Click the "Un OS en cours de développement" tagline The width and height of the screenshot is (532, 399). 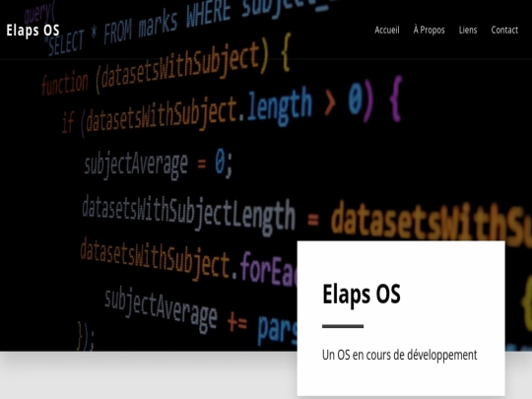pyautogui.click(x=399, y=355)
